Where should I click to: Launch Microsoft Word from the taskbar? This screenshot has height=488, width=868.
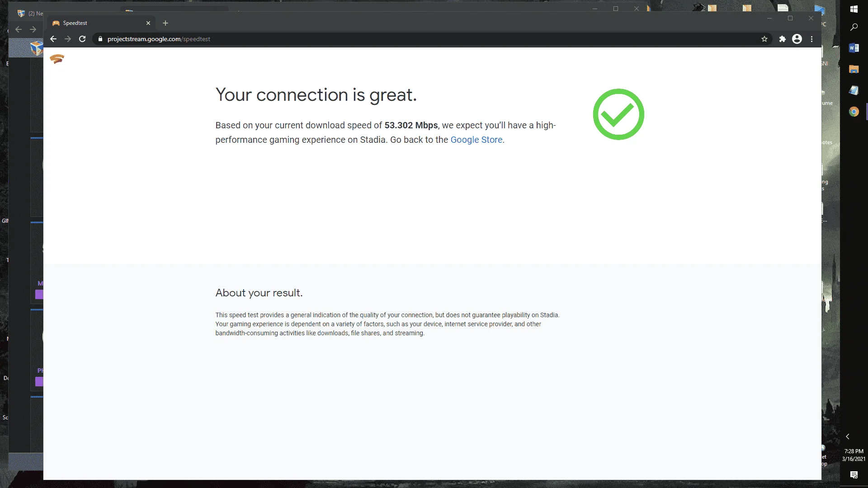tap(854, 48)
